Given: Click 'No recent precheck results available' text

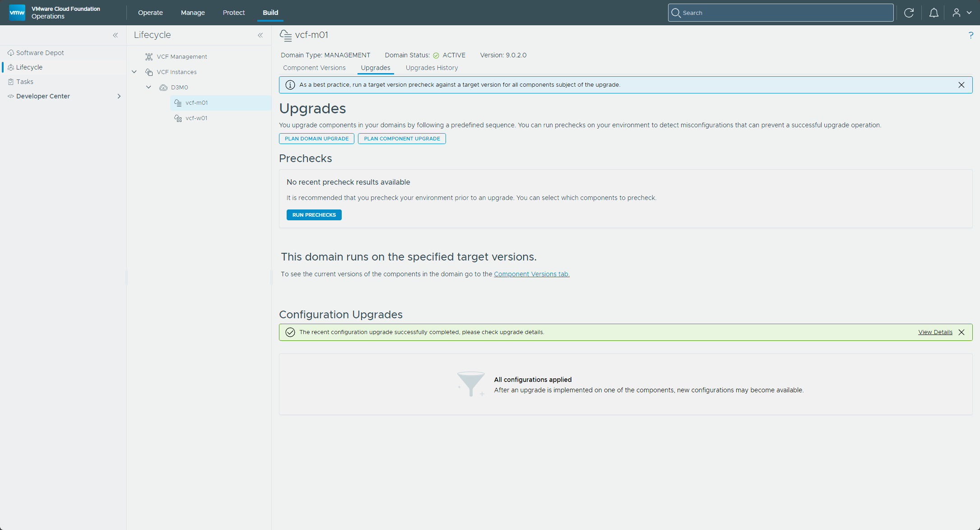Looking at the screenshot, I should [x=348, y=182].
